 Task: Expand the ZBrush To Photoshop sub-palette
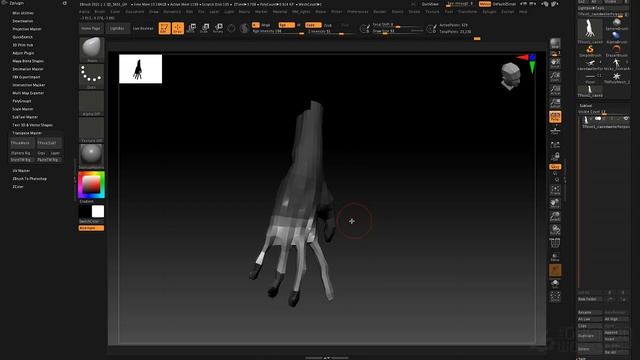coord(29,179)
